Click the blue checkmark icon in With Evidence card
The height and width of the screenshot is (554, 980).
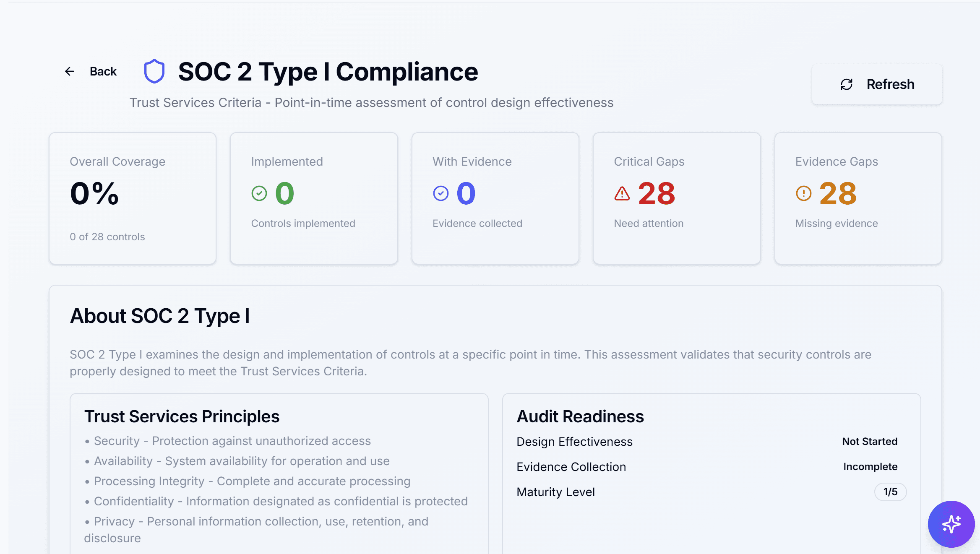(x=440, y=193)
